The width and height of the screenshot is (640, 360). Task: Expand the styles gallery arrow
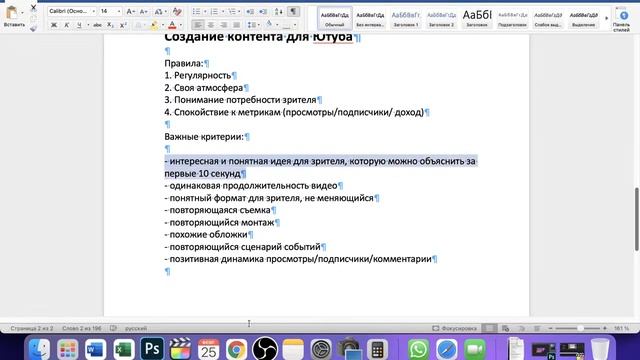607,18
